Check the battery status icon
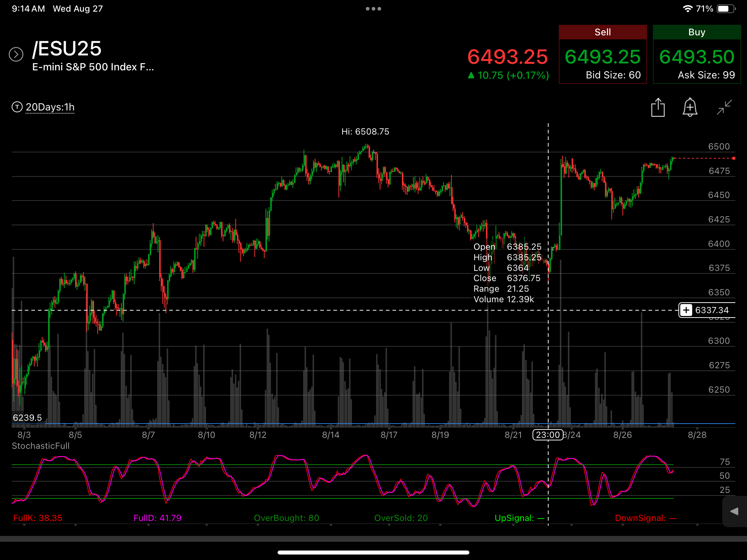 coord(726,9)
